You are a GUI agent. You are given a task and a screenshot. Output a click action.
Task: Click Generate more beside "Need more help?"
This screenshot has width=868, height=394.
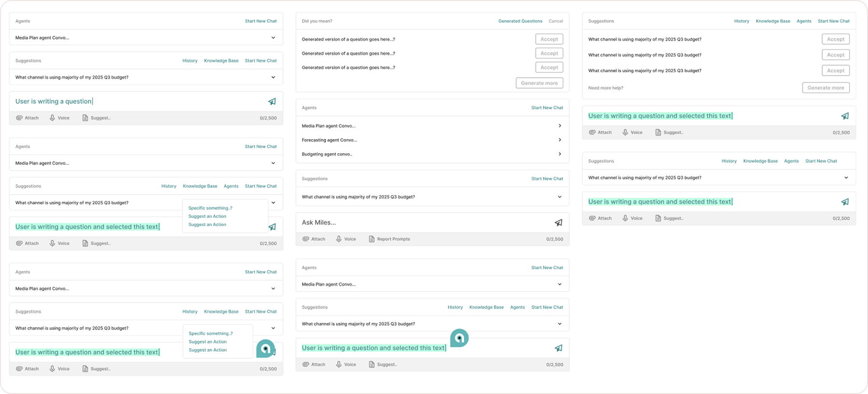coord(826,88)
